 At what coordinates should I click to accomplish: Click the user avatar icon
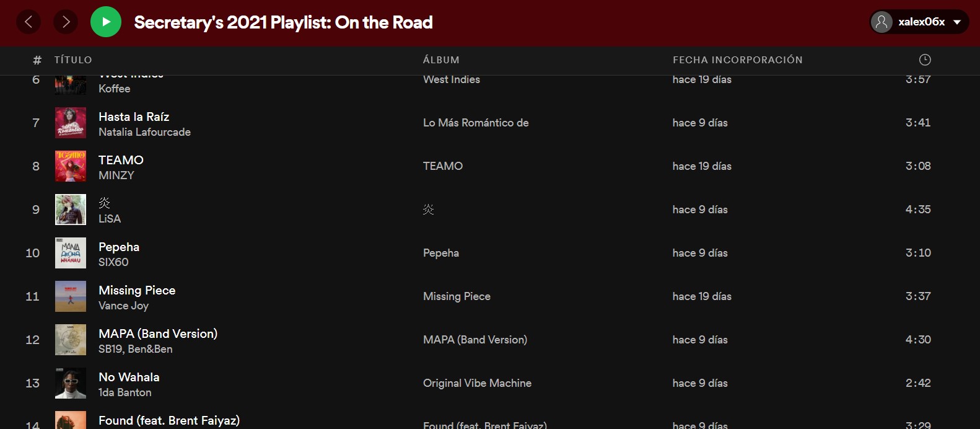click(x=882, y=22)
